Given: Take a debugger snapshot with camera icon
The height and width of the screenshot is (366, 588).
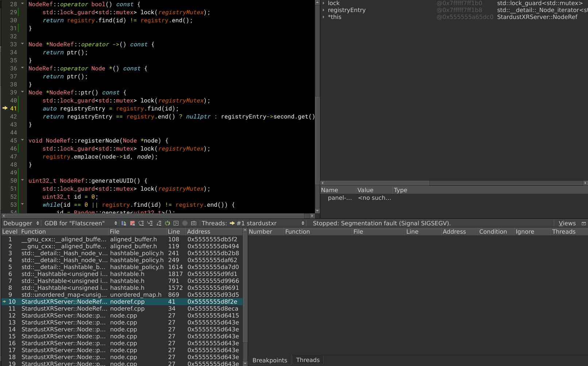Looking at the screenshot, I should 194,223.
